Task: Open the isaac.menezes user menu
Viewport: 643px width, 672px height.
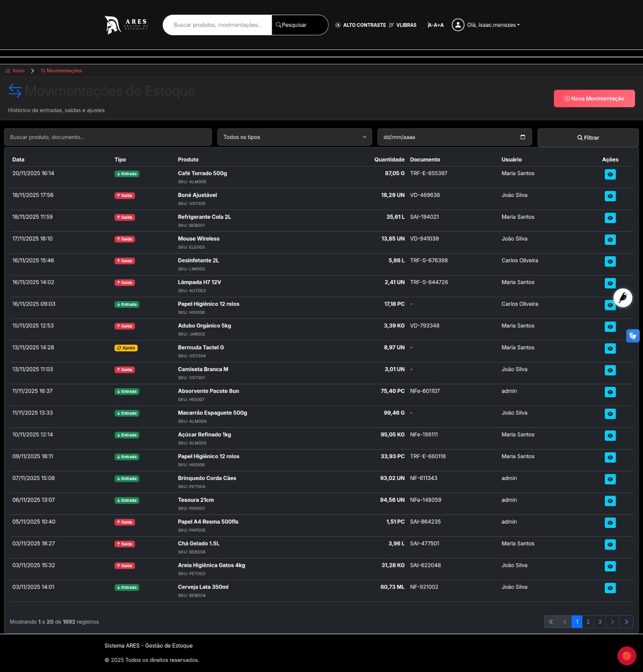Action: point(493,25)
